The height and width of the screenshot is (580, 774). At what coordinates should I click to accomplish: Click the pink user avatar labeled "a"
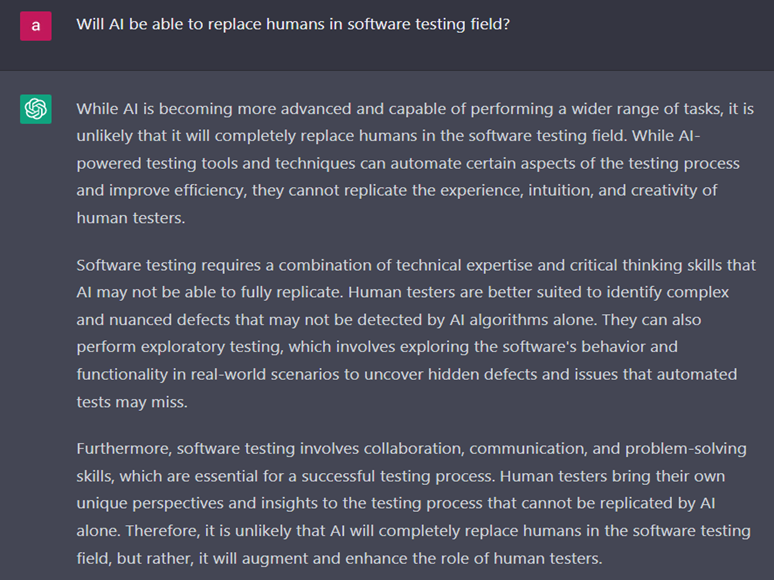tap(36, 26)
